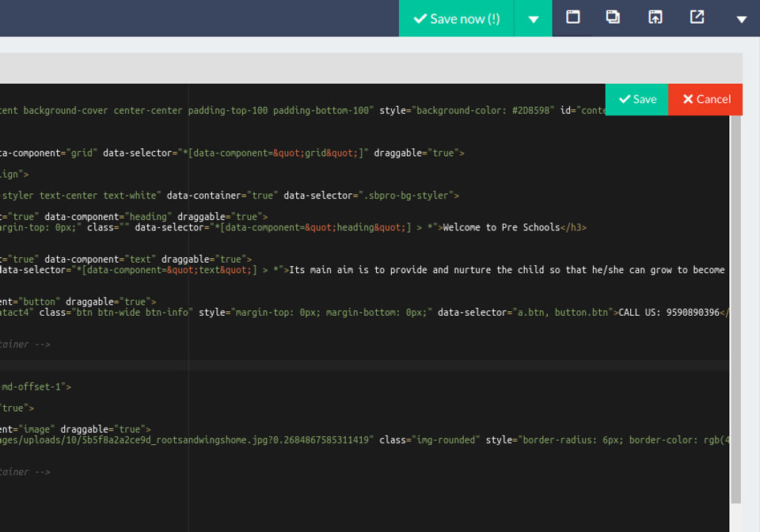Click the 'CALL US: 9590890396' text
This screenshot has height=532, width=760.
click(669, 313)
